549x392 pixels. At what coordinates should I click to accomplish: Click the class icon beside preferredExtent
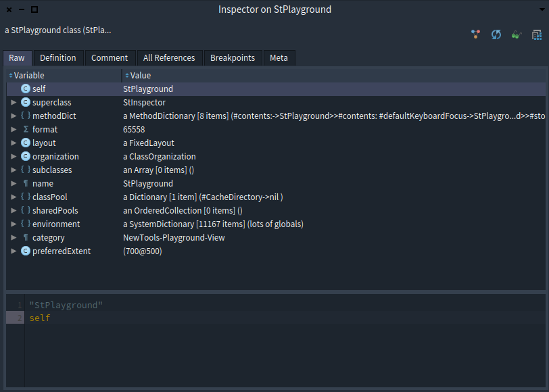click(x=26, y=251)
